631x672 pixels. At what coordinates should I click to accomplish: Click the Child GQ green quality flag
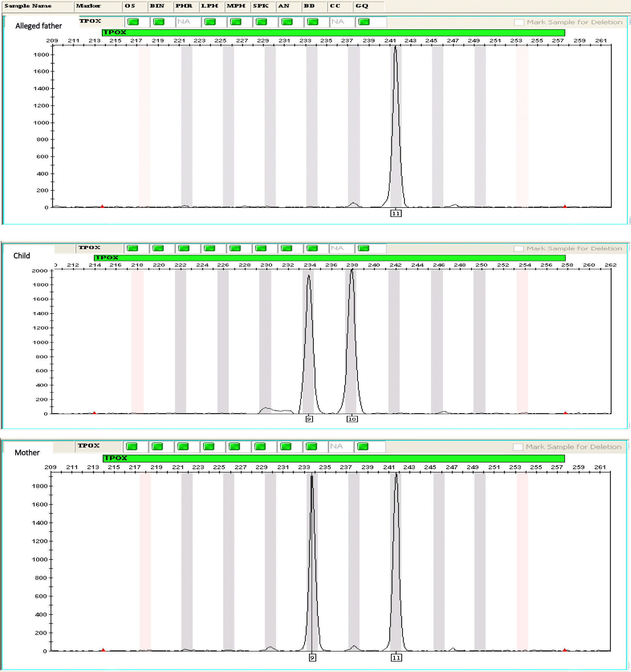click(364, 248)
